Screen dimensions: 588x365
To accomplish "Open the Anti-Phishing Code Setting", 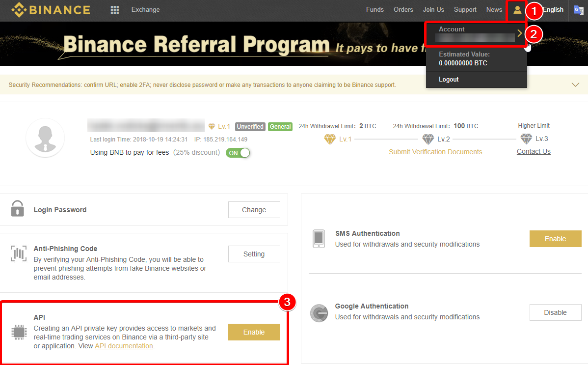I will (254, 254).
